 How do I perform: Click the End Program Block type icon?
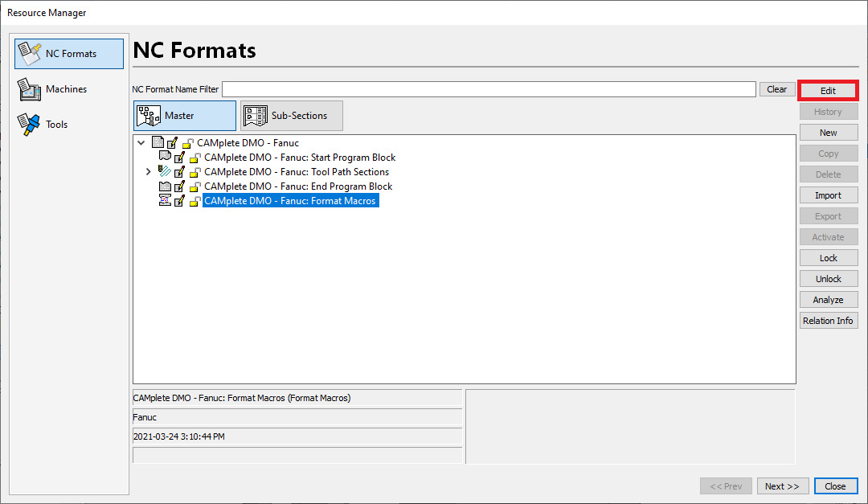(165, 186)
